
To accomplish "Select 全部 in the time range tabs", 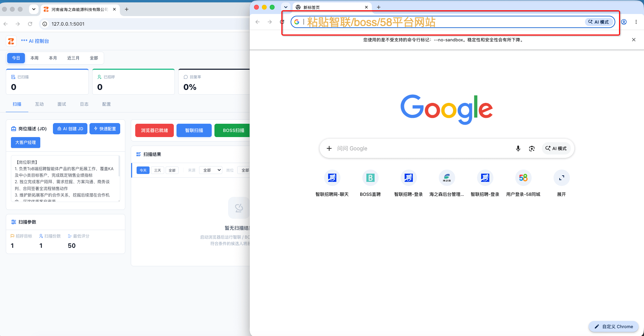I will coord(94,58).
